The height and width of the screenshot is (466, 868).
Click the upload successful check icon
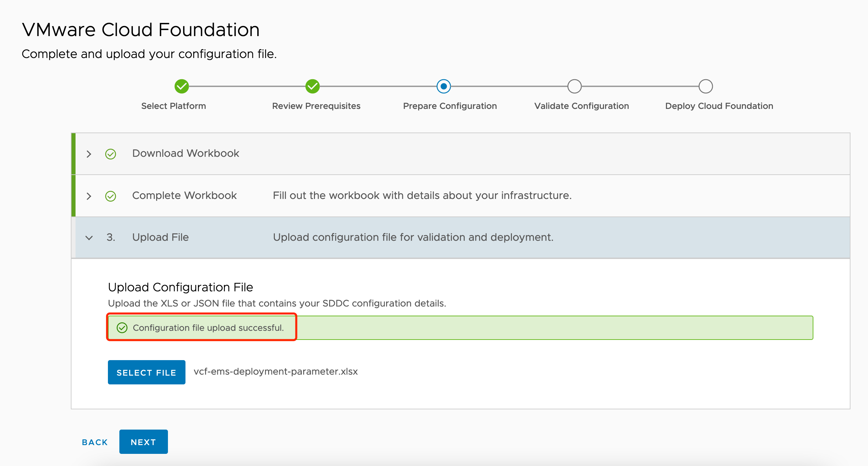122,328
